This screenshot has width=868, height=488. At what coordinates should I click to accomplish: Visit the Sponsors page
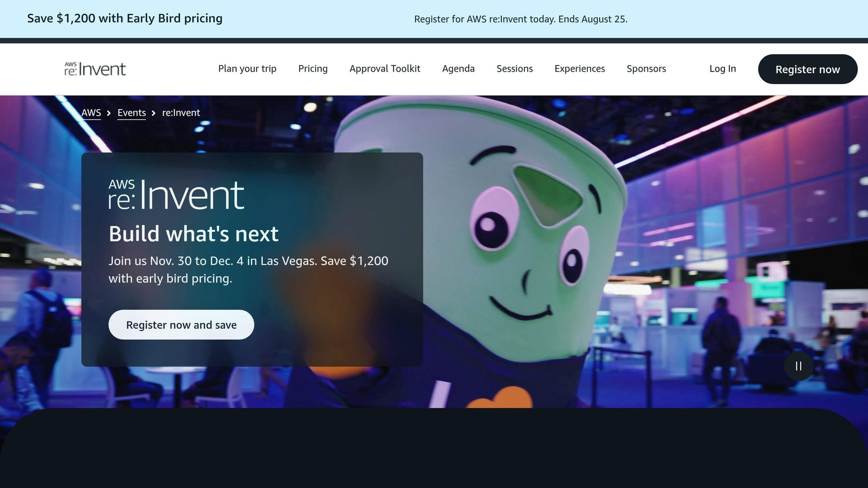(646, 69)
